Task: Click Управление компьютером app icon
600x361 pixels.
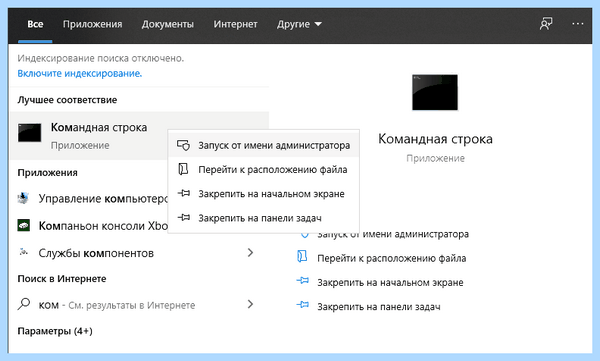Action: tap(23, 198)
